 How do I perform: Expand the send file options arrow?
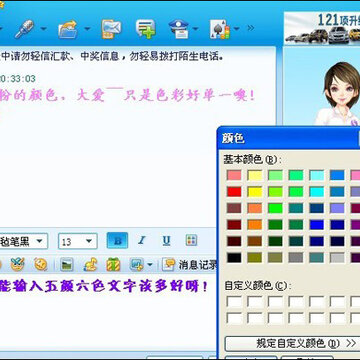click(x=87, y=29)
